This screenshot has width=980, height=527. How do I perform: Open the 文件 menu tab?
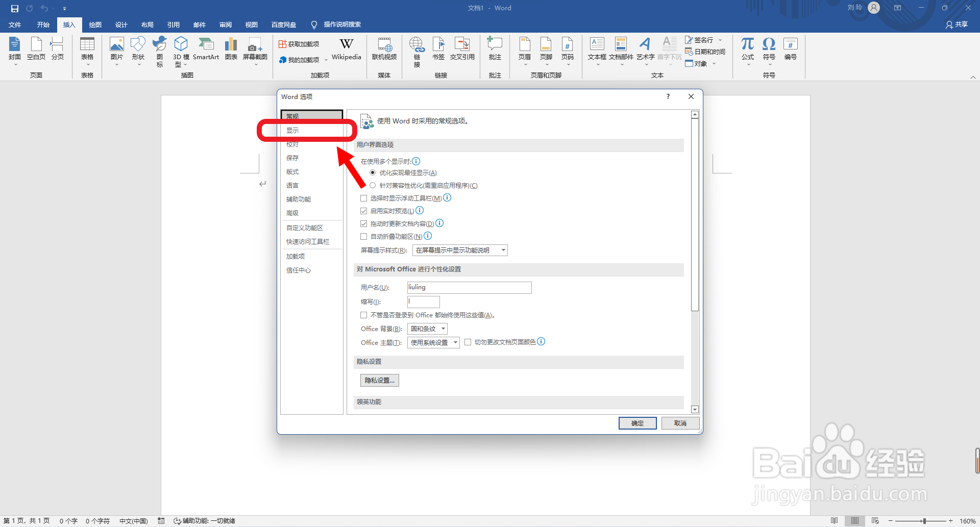click(x=15, y=24)
